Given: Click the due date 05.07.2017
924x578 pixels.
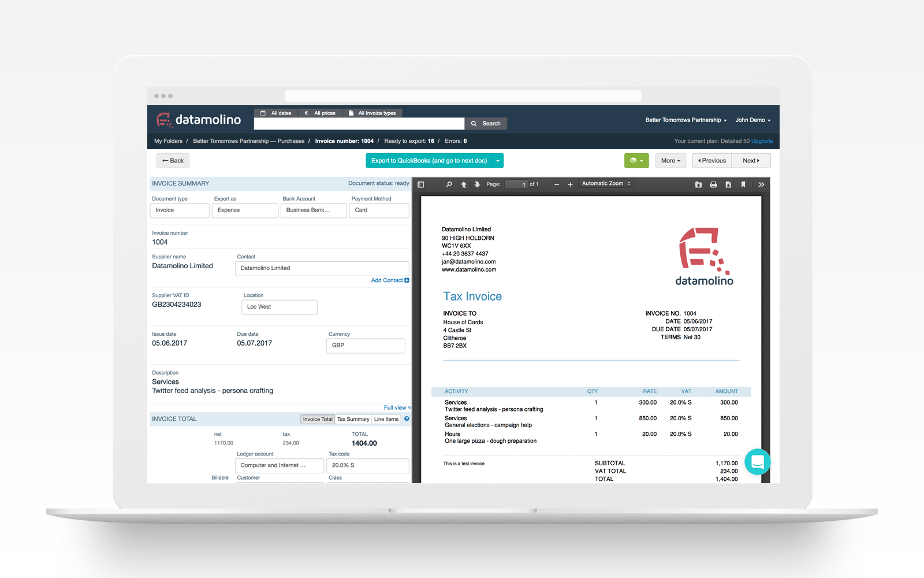Looking at the screenshot, I should [x=255, y=343].
